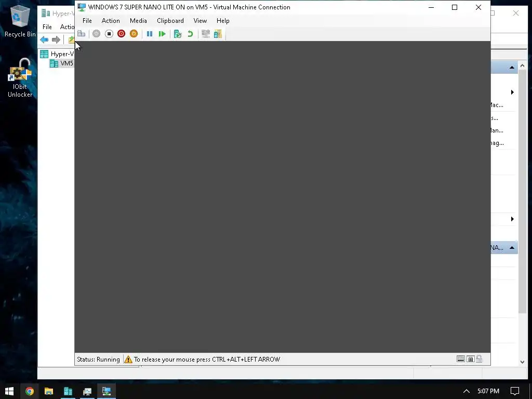Create a checkpoint using the toolbar icon
The height and width of the screenshot is (399, 532).
[178, 34]
